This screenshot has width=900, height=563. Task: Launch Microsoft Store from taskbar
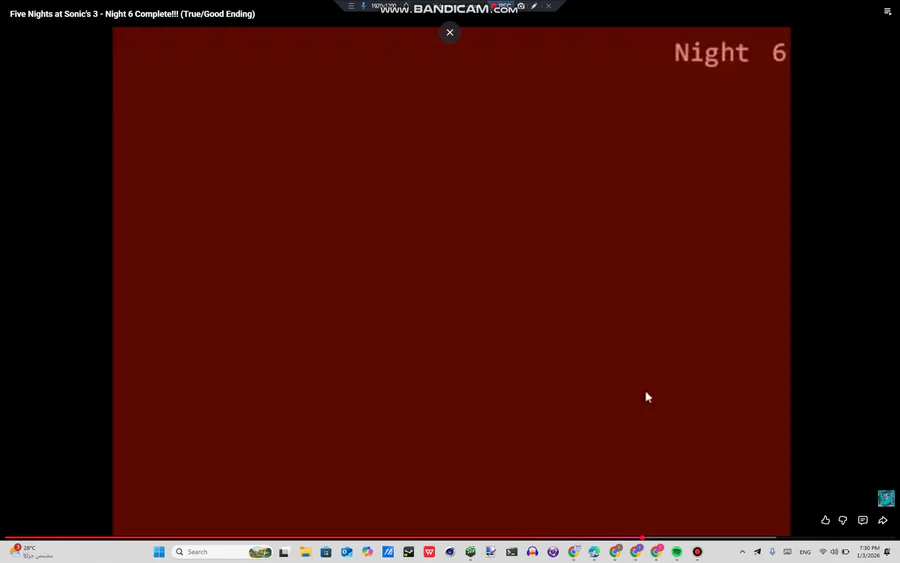point(326,552)
